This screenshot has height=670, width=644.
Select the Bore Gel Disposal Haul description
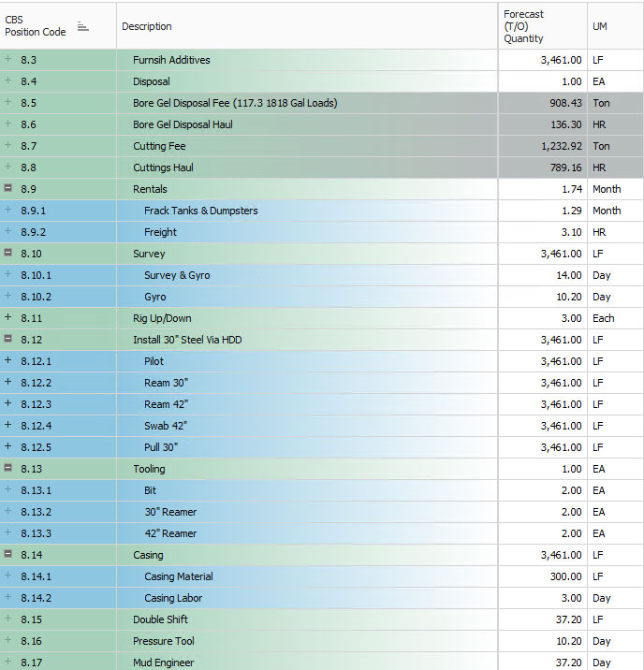click(183, 124)
